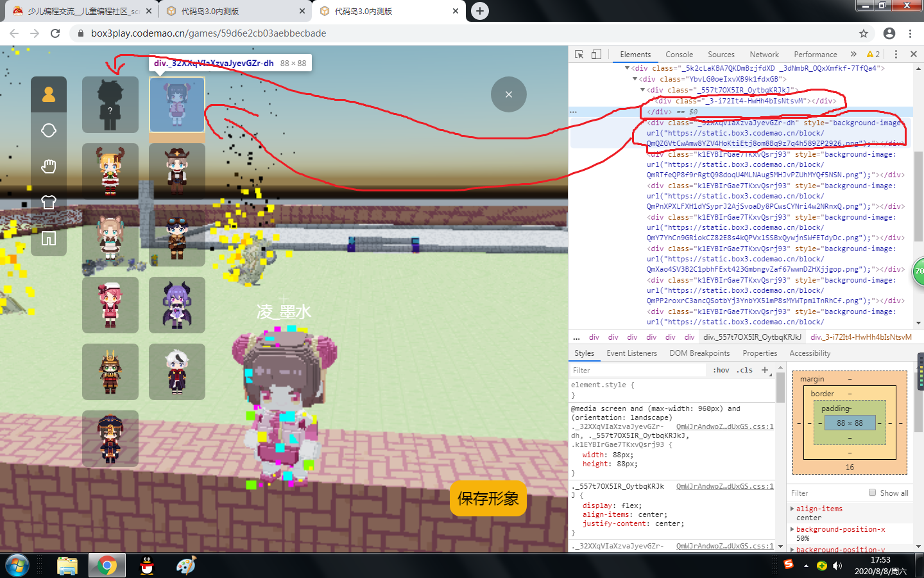Bookmark this page with the star icon
The image size is (924, 578).
coord(864,33)
